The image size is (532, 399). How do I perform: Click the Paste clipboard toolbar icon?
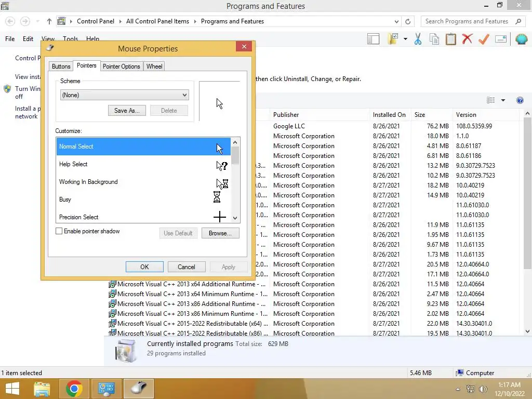point(450,39)
